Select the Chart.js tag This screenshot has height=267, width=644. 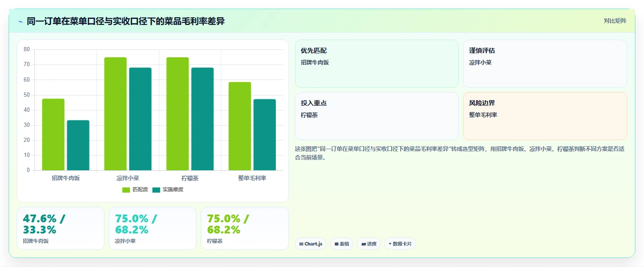[311, 244]
